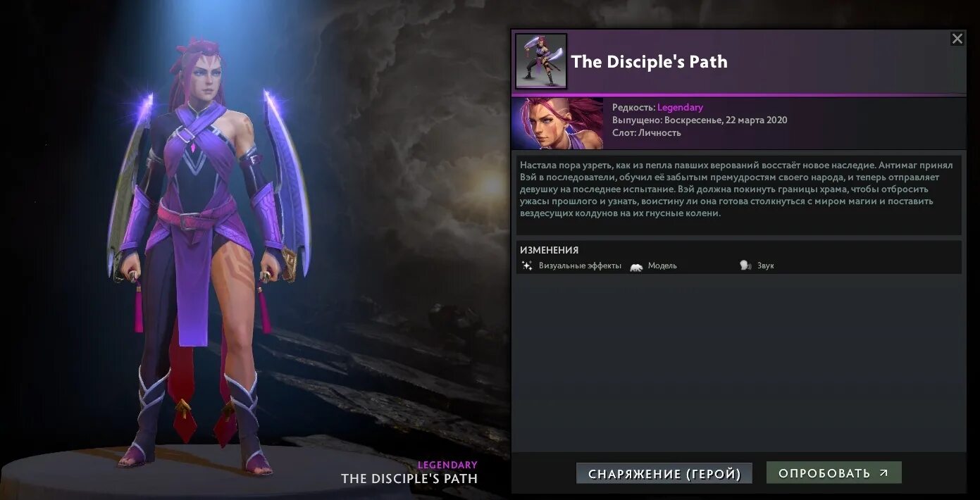Viewport: 980px width, 500px height.
Task: Select the Визуальные эффекты label
Action: click(580, 265)
